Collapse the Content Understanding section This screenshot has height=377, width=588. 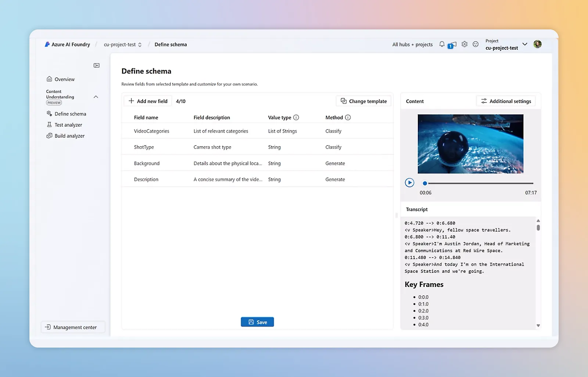click(96, 97)
